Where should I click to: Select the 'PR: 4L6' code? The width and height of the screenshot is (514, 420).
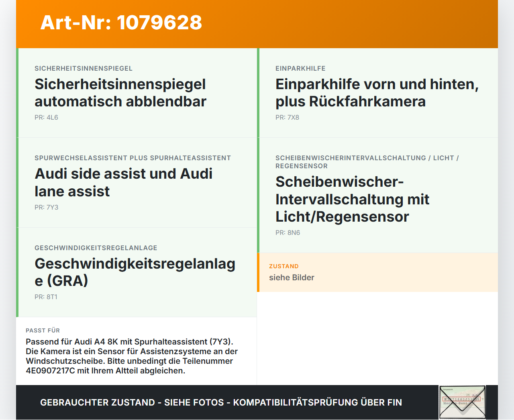click(x=47, y=118)
